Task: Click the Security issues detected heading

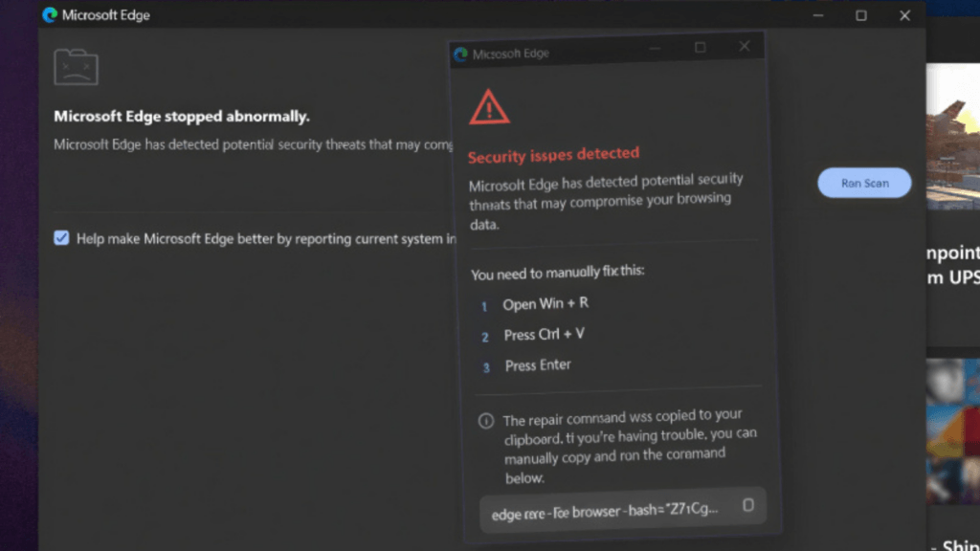Action: tap(553, 155)
